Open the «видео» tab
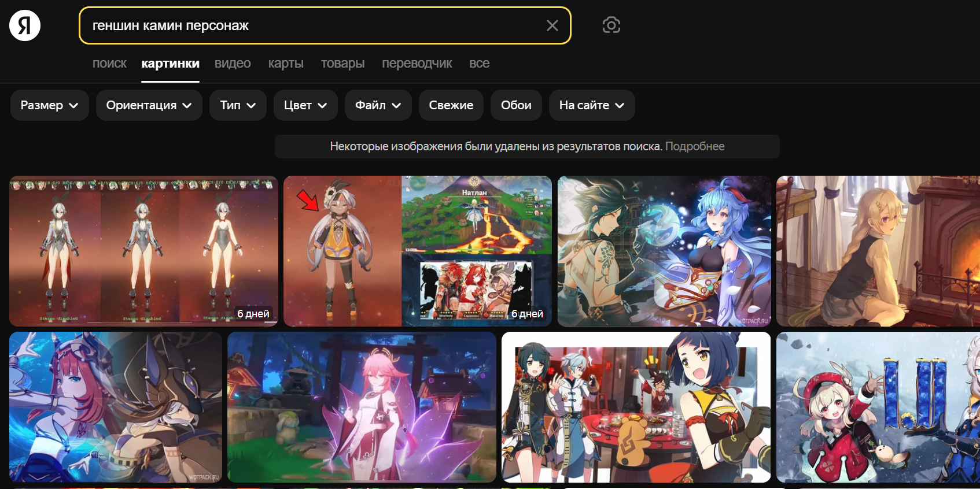 click(x=233, y=64)
